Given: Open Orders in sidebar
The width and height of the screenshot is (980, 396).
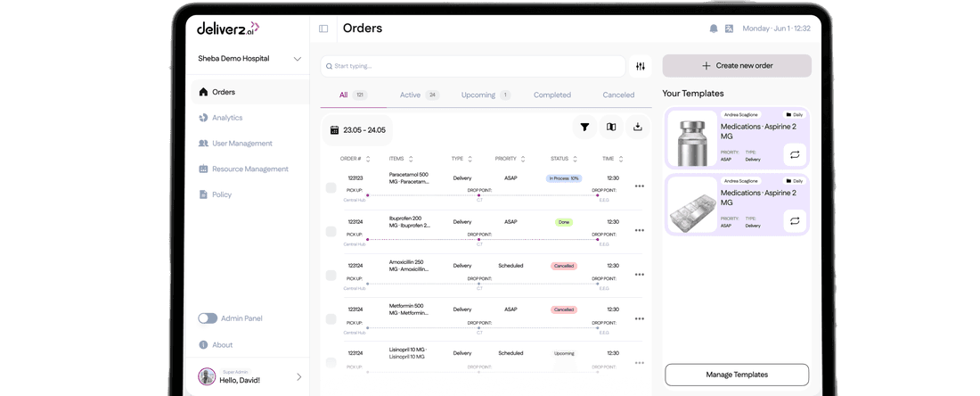Looking at the screenshot, I should (250, 92).
